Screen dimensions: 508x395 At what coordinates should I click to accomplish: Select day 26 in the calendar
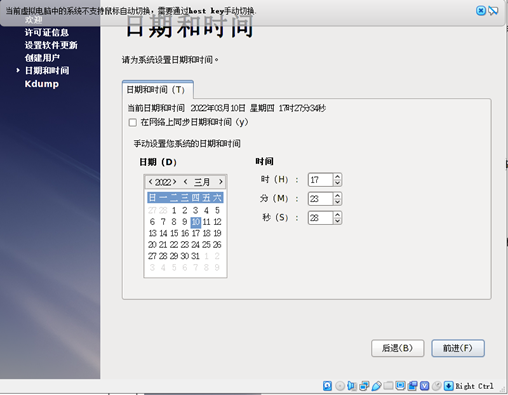217,245
